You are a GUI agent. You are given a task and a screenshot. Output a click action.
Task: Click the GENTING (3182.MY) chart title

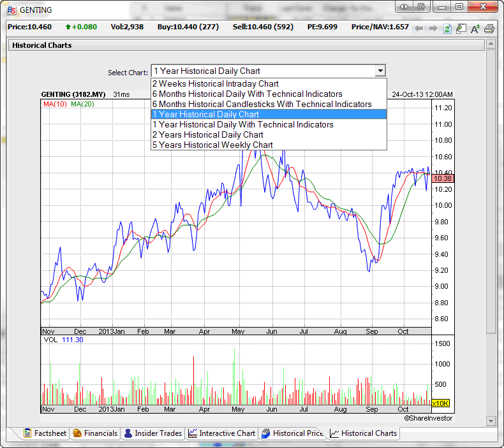click(x=73, y=94)
